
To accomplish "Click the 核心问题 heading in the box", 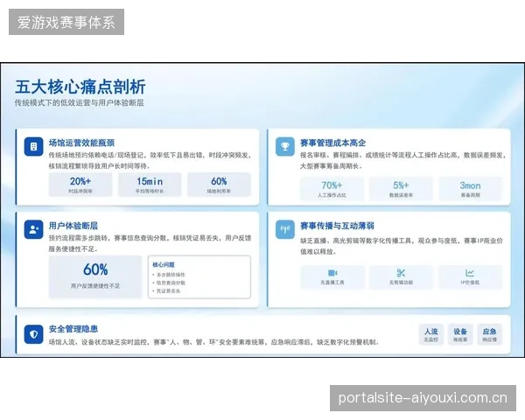I will tap(164, 264).
